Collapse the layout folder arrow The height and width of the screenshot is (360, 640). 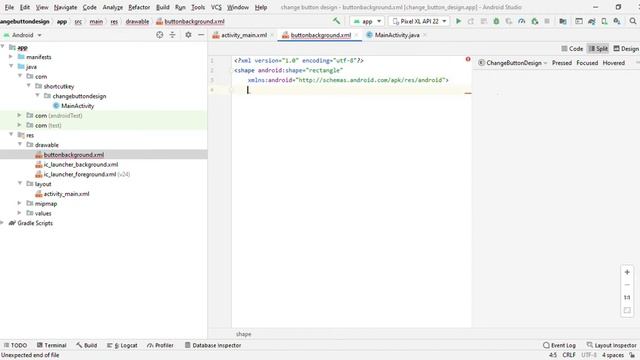pos(20,184)
